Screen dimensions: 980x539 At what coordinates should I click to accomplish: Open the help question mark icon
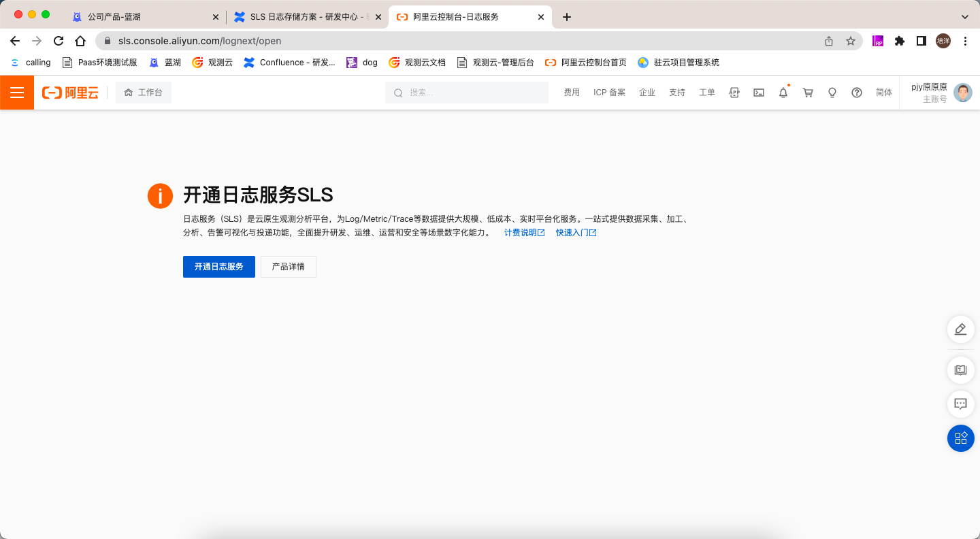[x=857, y=93]
